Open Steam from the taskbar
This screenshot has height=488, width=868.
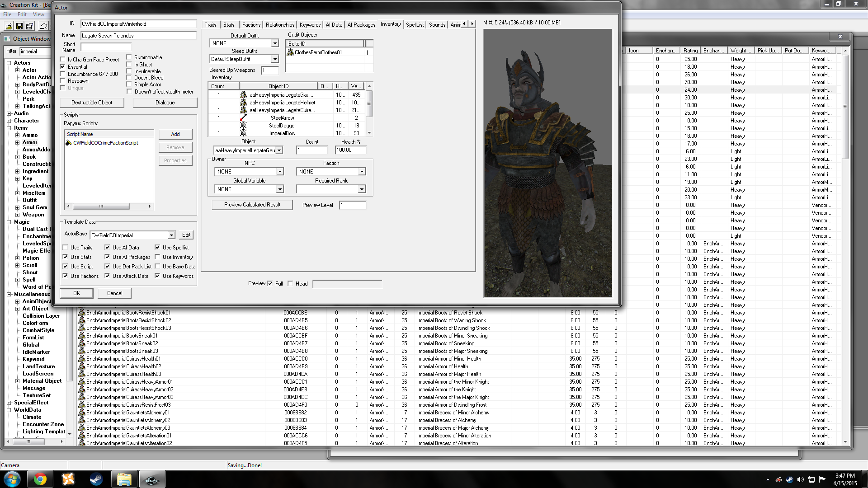96,479
